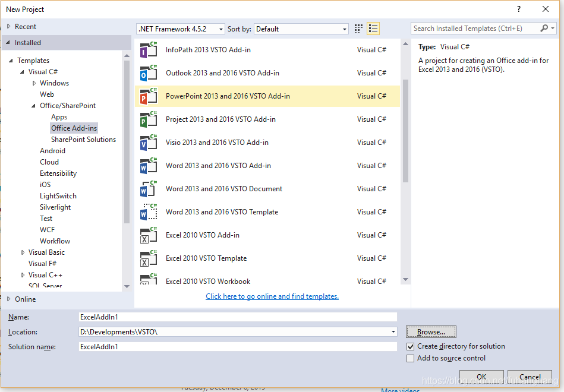Click the Browse button

[431, 332]
